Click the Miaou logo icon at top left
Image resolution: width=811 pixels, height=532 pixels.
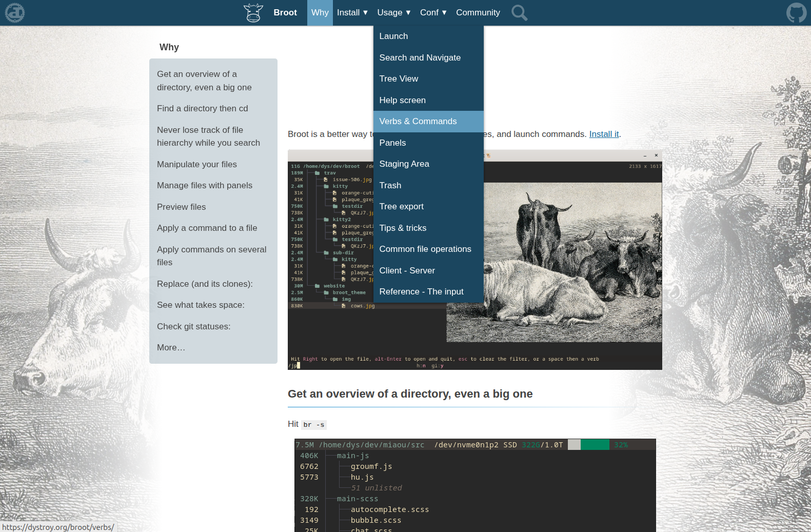click(x=14, y=13)
